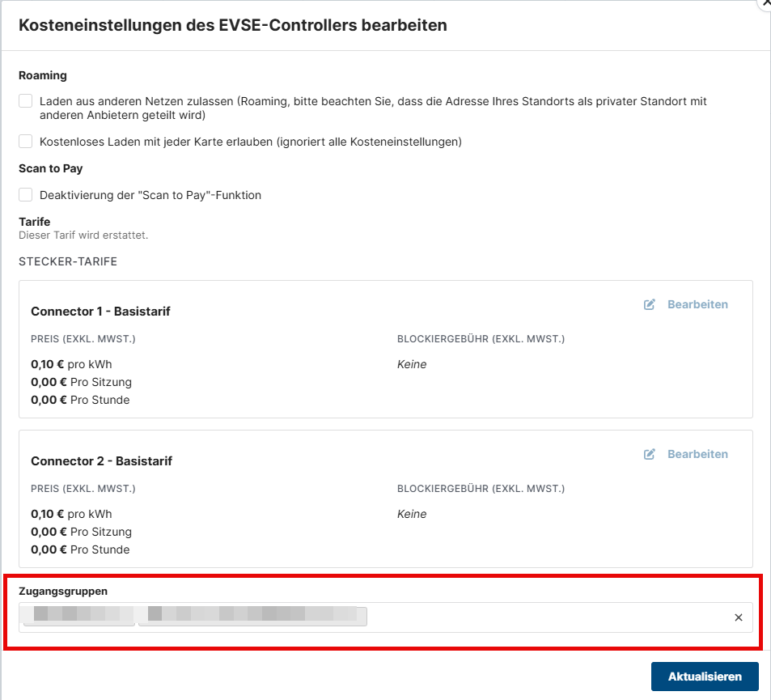Focus the Zugangsgruppen input field
771x700 pixels.
[x=542, y=617]
